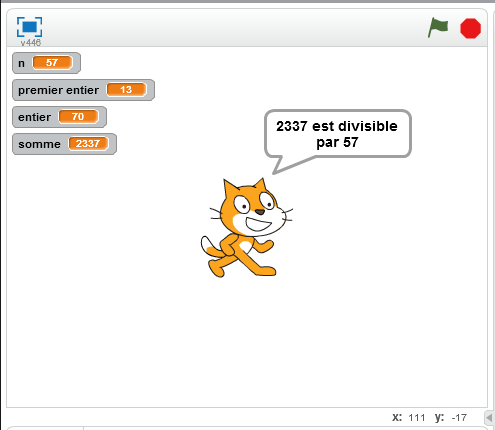Click the Scratch cat's feet

243,269
